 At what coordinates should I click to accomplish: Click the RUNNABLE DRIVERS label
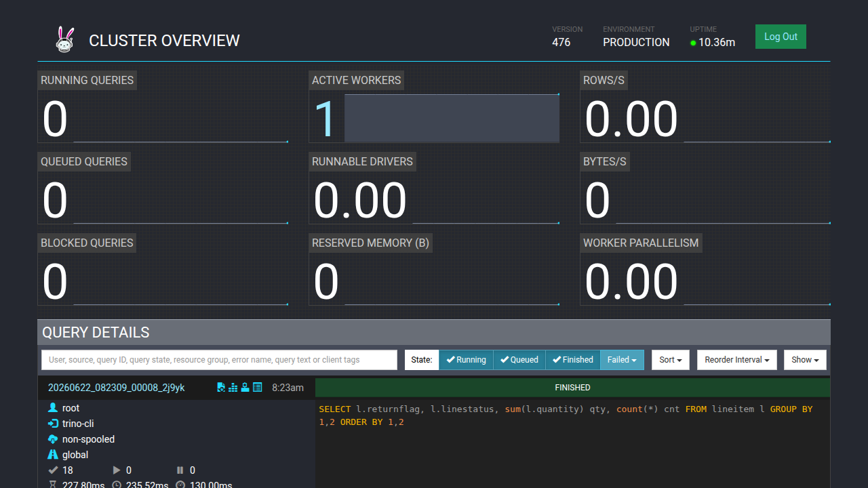362,161
